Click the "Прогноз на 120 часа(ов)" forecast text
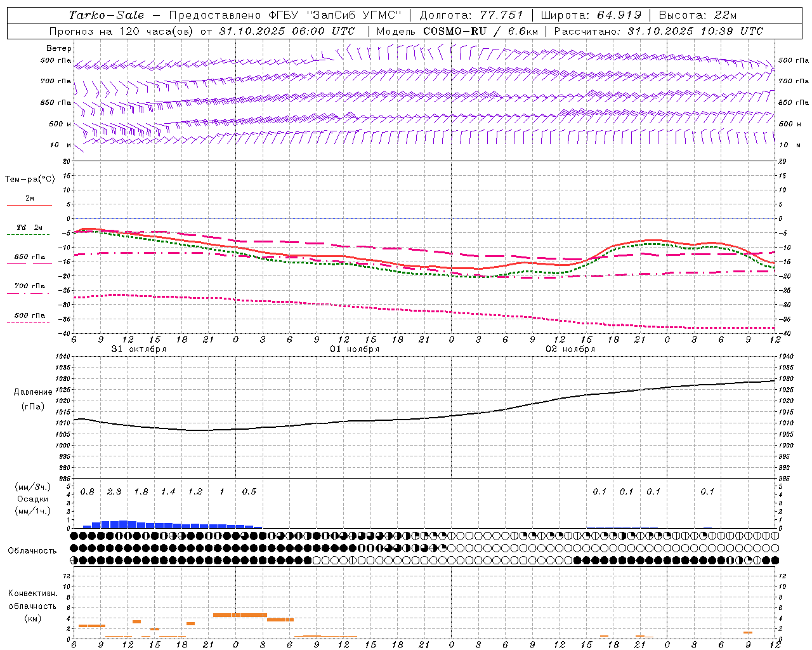The height and width of the screenshot is (650, 812). tap(121, 31)
